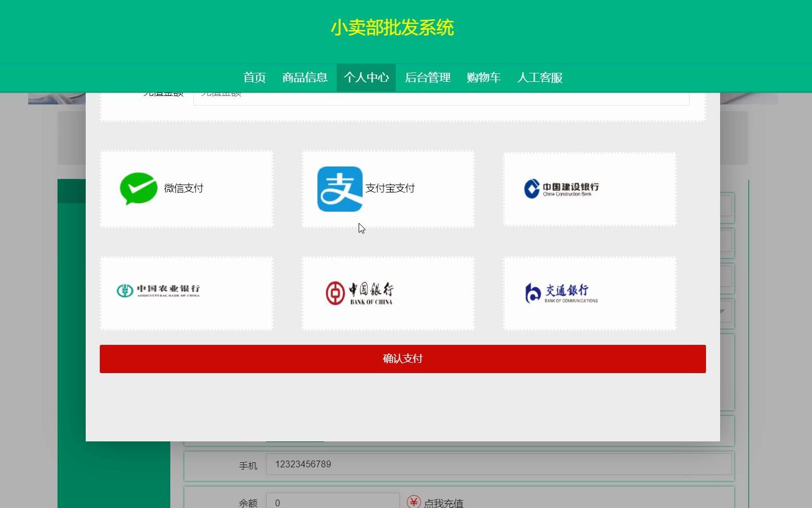Open the 个人中心 menu item

coord(367,78)
